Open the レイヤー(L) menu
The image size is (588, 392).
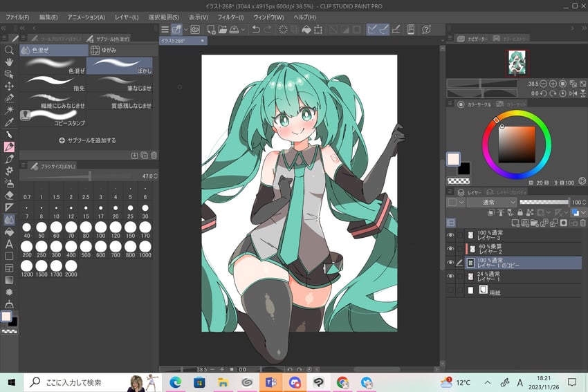click(127, 17)
